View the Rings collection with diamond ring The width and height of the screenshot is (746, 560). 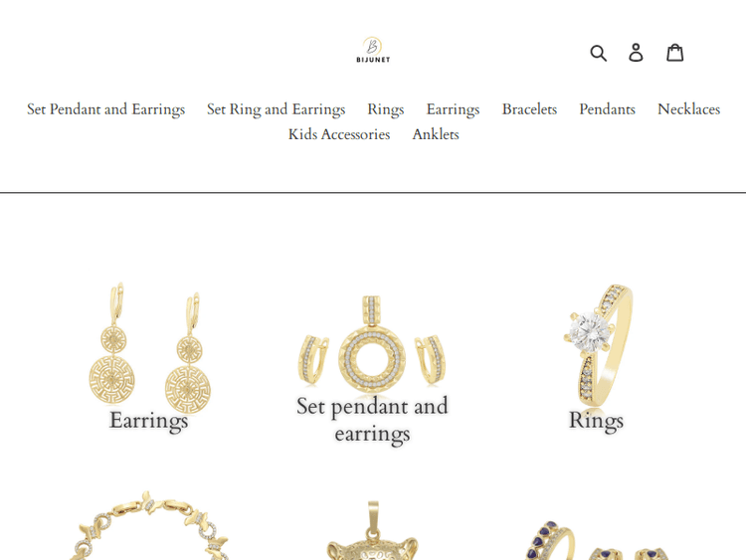[x=597, y=346]
